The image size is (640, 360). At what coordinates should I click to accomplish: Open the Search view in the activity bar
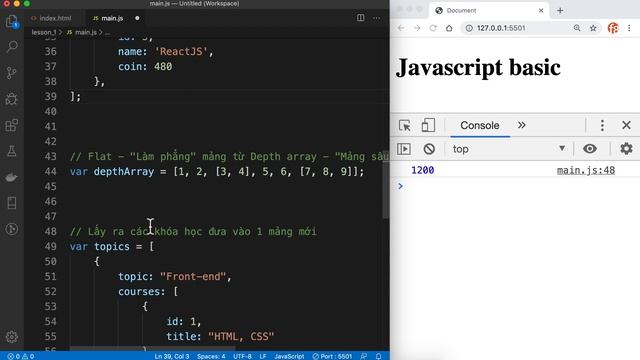click(12, 47)
